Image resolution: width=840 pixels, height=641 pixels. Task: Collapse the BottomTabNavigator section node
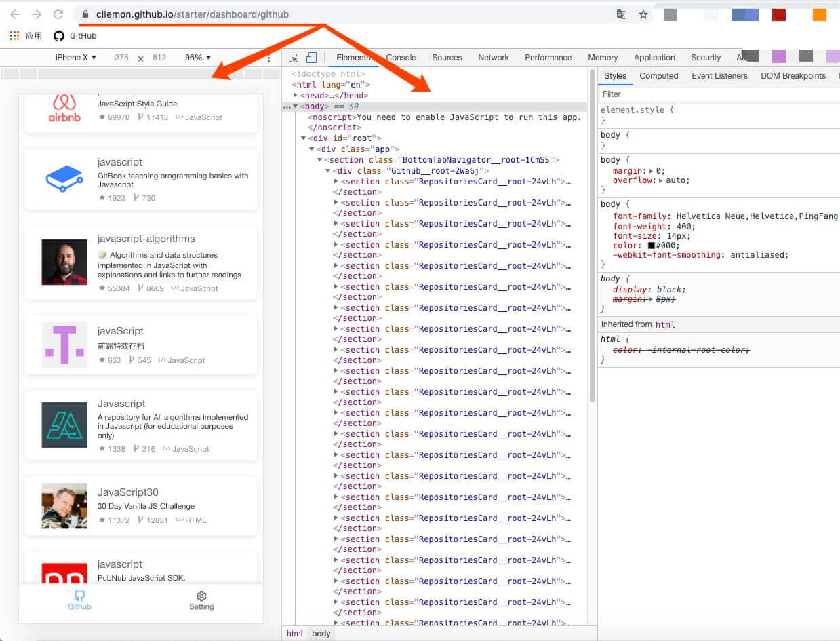[x=319, y=160]
